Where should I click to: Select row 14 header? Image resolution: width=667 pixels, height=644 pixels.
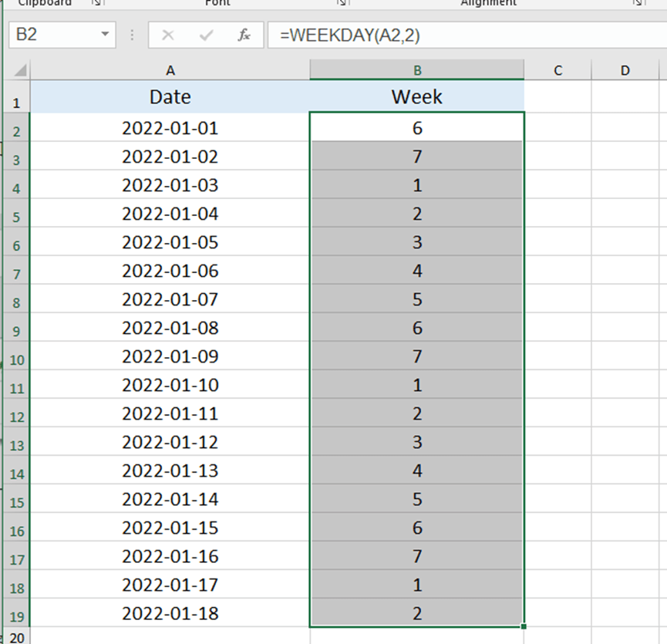tap(16, 470)
